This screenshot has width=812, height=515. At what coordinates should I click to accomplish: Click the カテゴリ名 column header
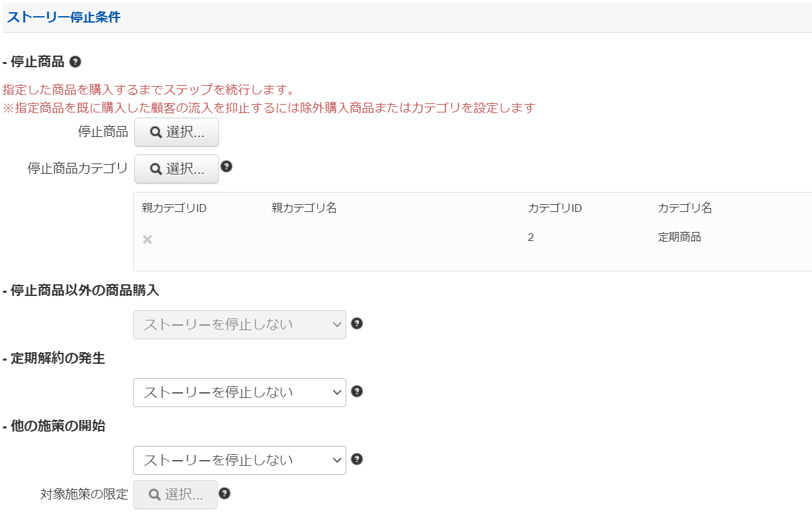[685, 208]
